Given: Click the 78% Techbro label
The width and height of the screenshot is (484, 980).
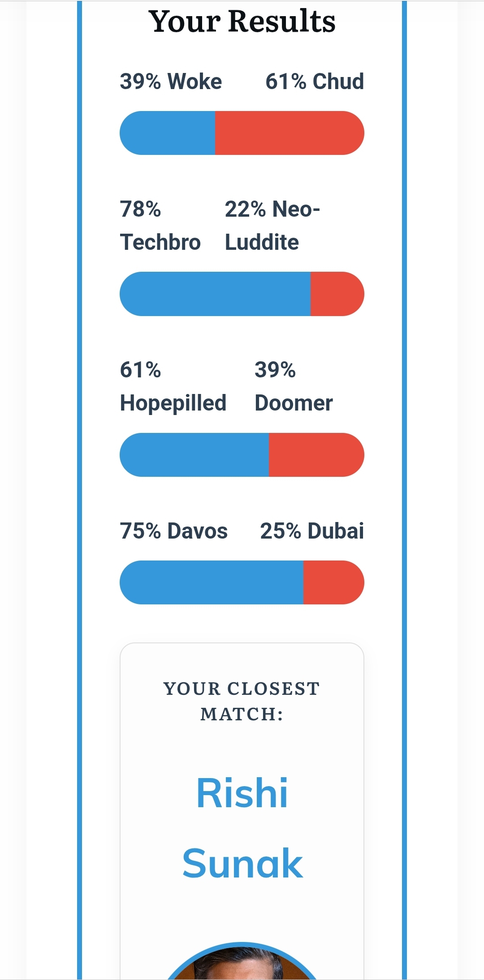Looking at the screenshot, I should tap(160, 226).
